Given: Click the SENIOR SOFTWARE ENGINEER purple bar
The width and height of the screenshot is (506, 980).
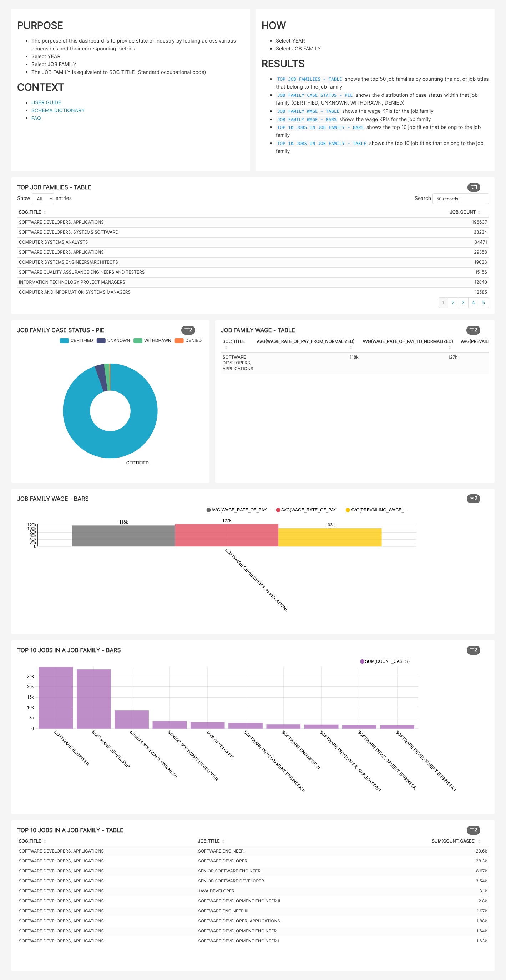Looking at the screenshot, I should 132,719.
